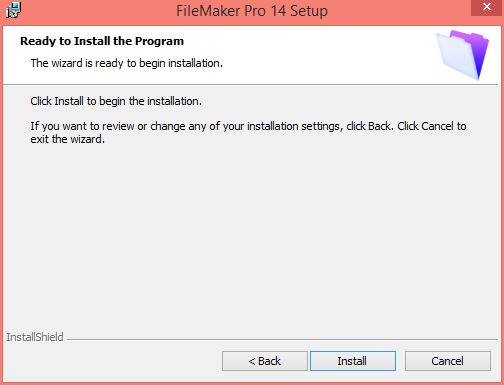Click the exit the wizard text line

[68, 139]
